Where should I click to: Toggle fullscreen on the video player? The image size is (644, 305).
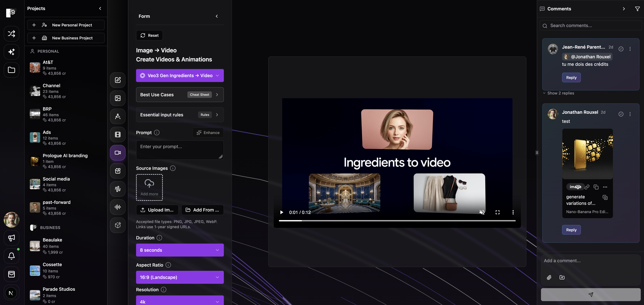point(498,212)
